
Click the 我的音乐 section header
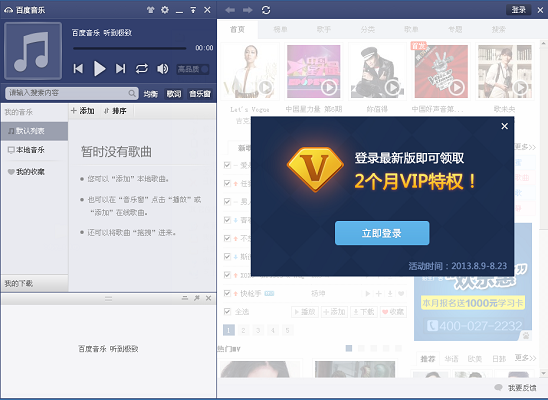(x=19, y=112)
